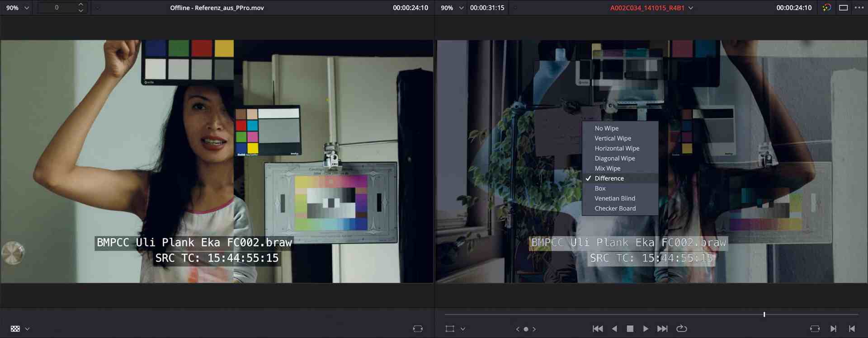
Task: Expand wipe-style options chevron in source viewer
Action: click(x=27, y=329)
